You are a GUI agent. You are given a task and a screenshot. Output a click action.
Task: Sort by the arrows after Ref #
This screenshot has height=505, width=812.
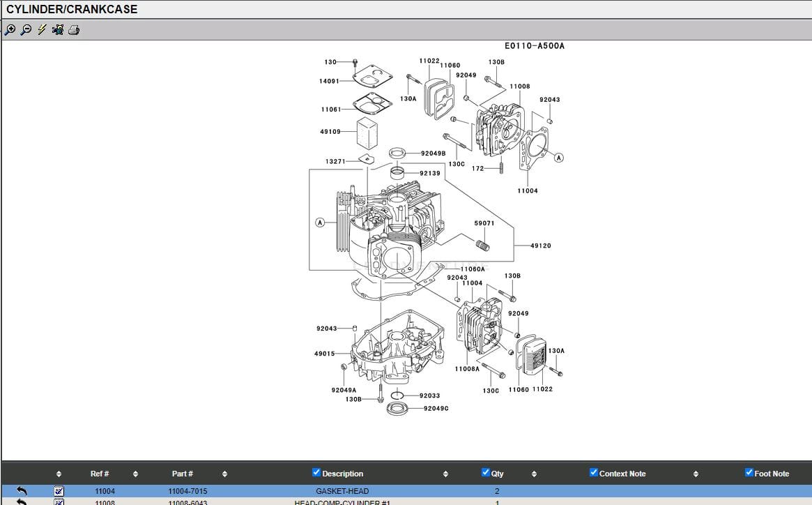tap(135, 474)
